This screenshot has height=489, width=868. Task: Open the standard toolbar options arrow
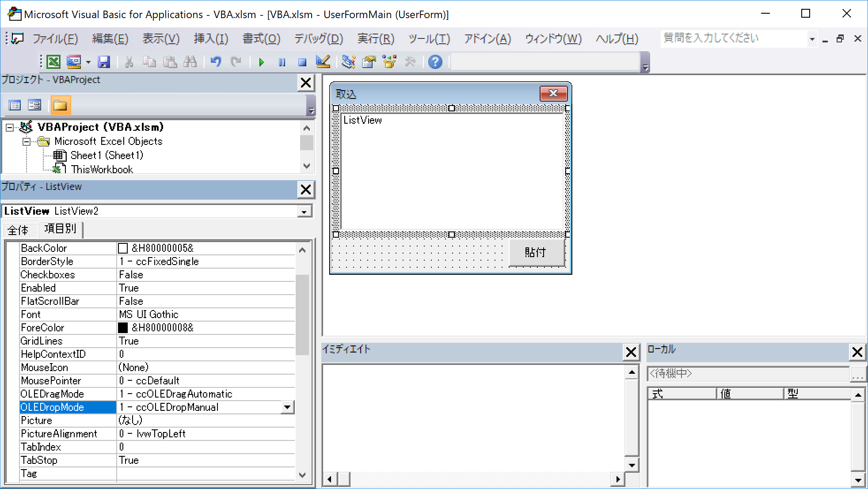tap(645, 62)
